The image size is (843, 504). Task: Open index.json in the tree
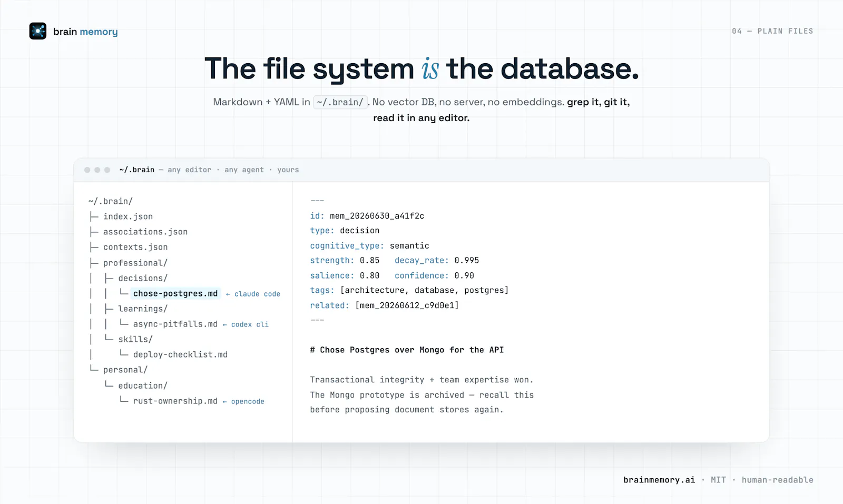128,216
